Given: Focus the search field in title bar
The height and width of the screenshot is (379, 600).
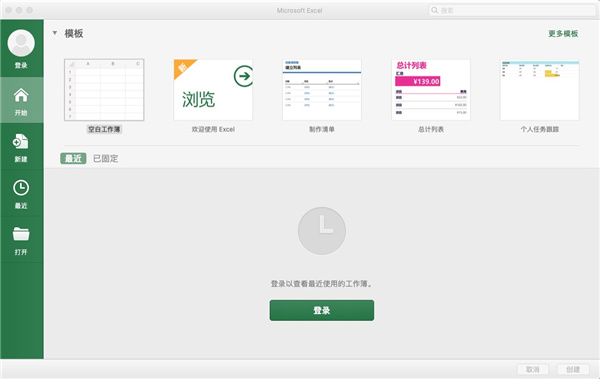Looking at the screenshot, I should tap(512, 10).
